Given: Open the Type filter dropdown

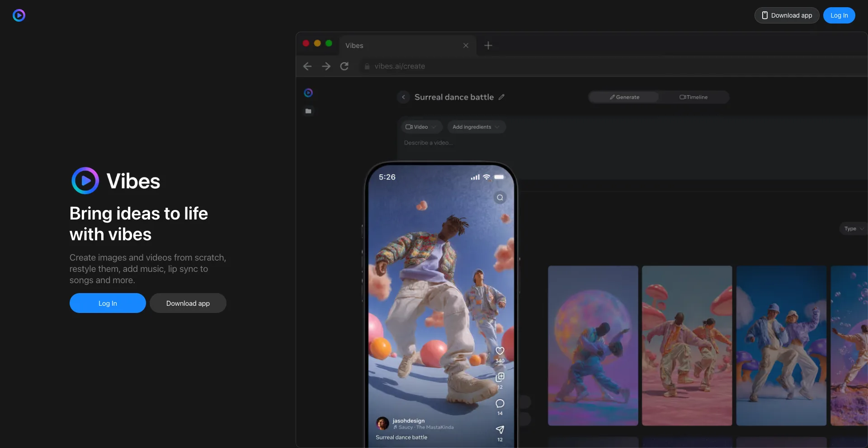Looking at the screenshot, I should click(854, 229).
